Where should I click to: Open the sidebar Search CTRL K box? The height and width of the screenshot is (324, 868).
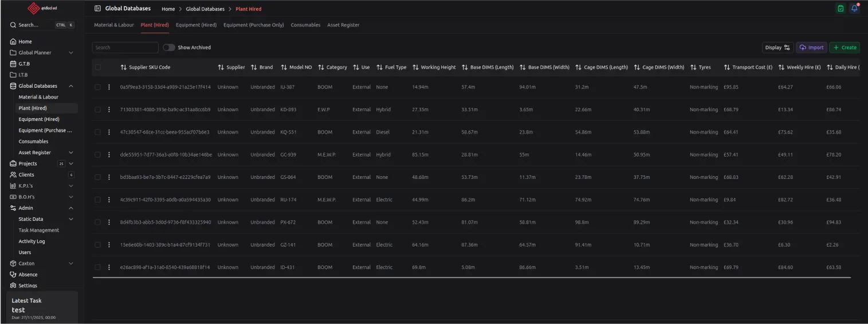pos(41,25)
